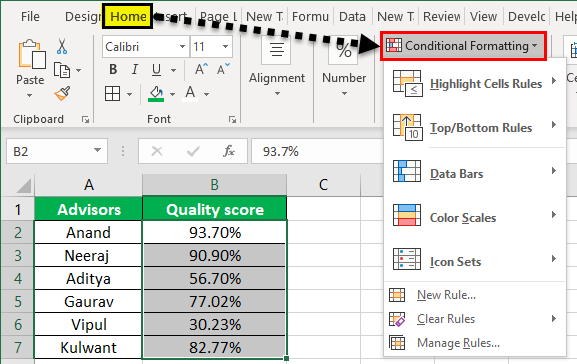Open the Number format percent group

pos(344,67)
